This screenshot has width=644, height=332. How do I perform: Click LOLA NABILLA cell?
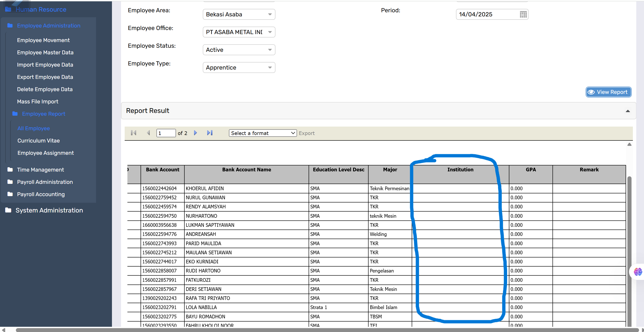[x=247, y=307]
